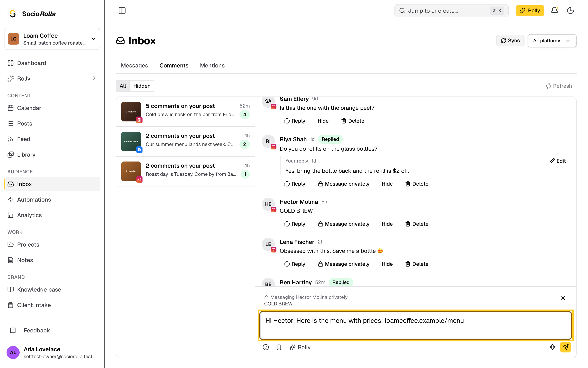Focus the private message text box
This screenshot has width=588, height=368.
tap(415, 325)
